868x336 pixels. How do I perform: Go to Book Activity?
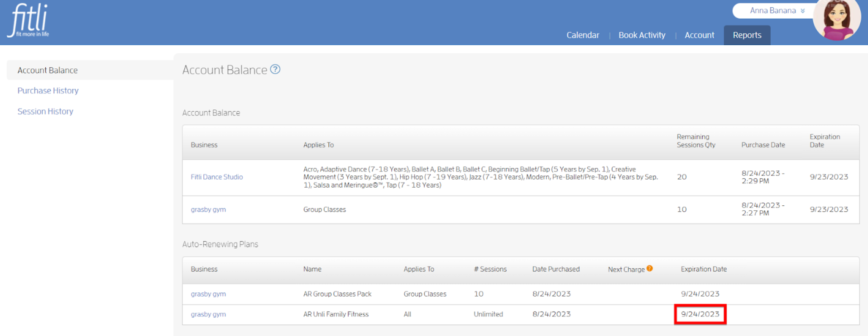(642, 35)
